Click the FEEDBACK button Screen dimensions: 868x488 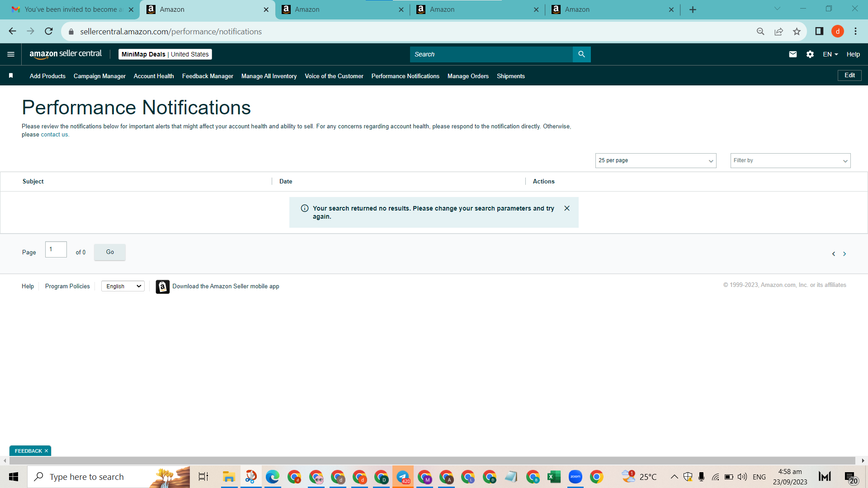(28, 451)
